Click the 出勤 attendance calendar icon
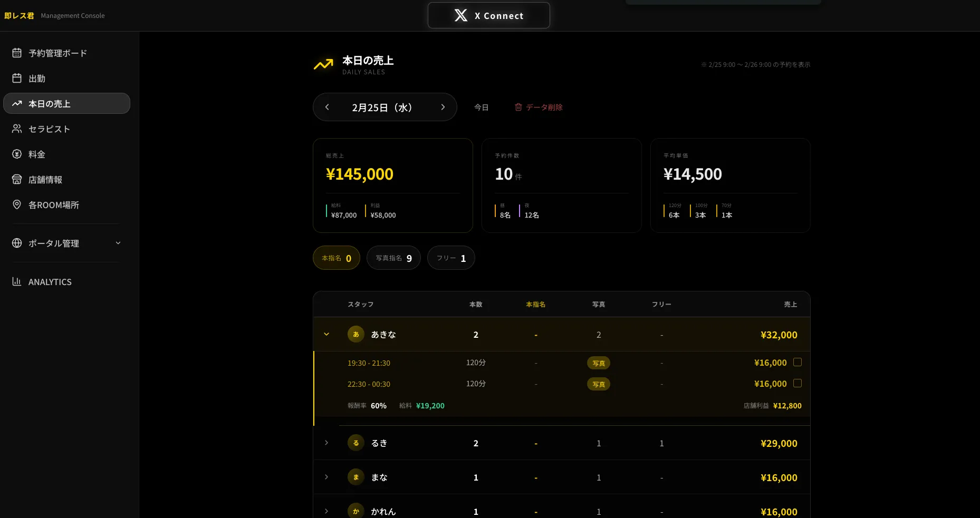The height and width of the screenshot is (518, 980). 17,78
